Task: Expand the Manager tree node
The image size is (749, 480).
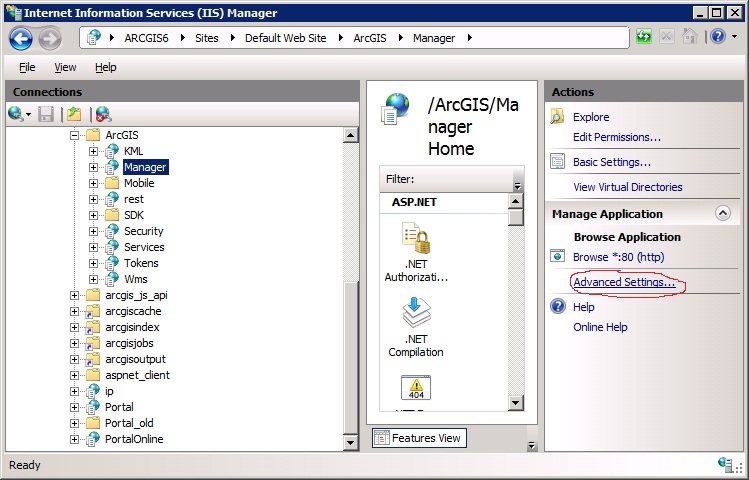Action: tap(93, 167)
